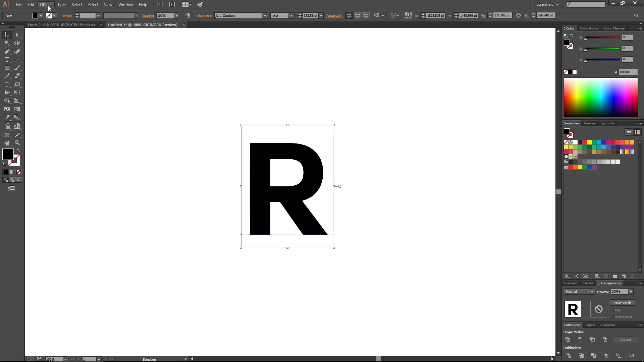This screenshot has height=362, width=644.
Task: Select the Pen tool
Action: 7,51
